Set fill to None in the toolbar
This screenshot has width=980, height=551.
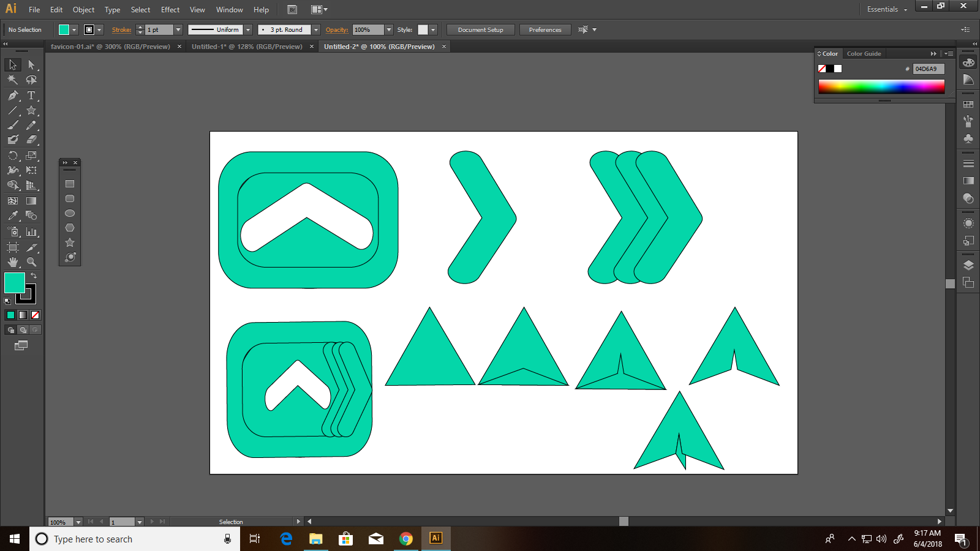pyautogui.click(x=35, y=315)
